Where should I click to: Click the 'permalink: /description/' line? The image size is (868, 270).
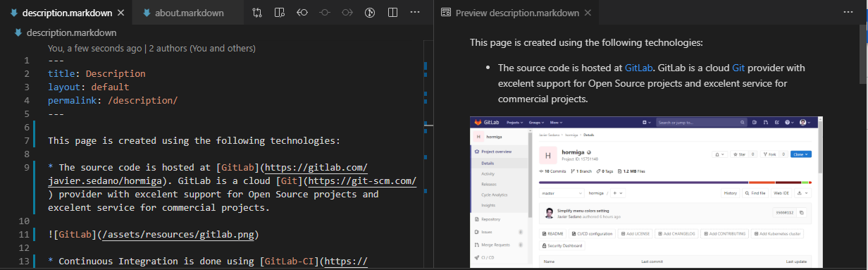113,101
